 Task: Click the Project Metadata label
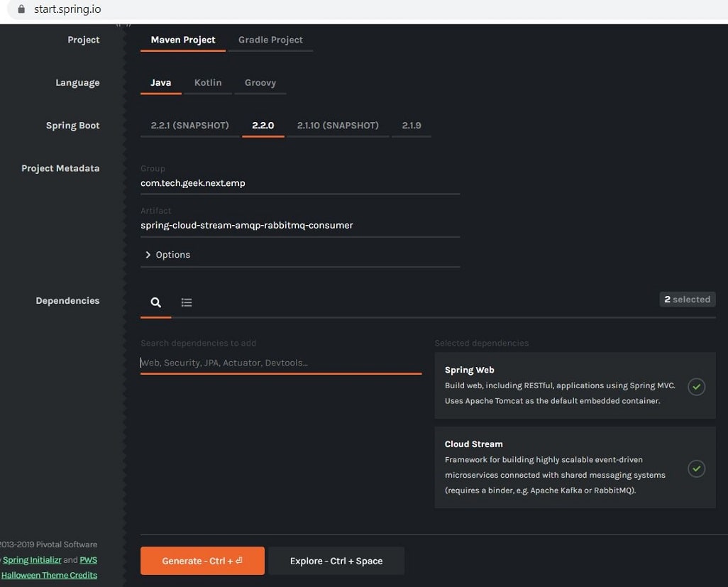click(60, 168)
